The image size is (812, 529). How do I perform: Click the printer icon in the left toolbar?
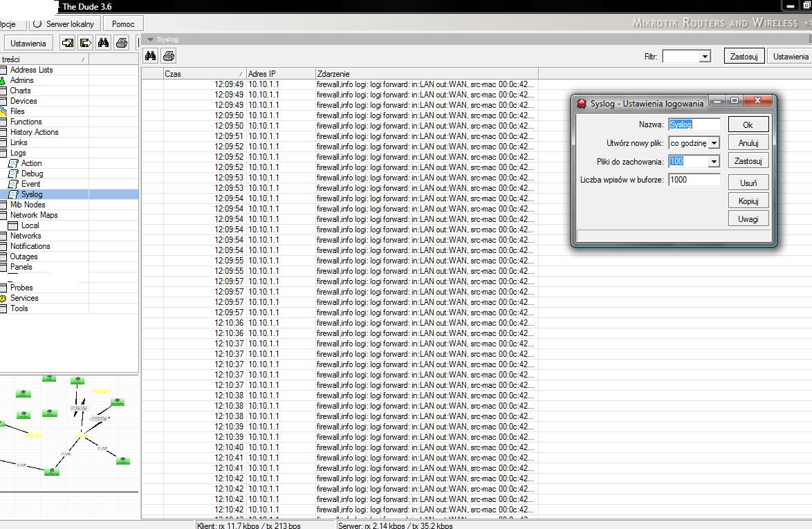point(122,43)
